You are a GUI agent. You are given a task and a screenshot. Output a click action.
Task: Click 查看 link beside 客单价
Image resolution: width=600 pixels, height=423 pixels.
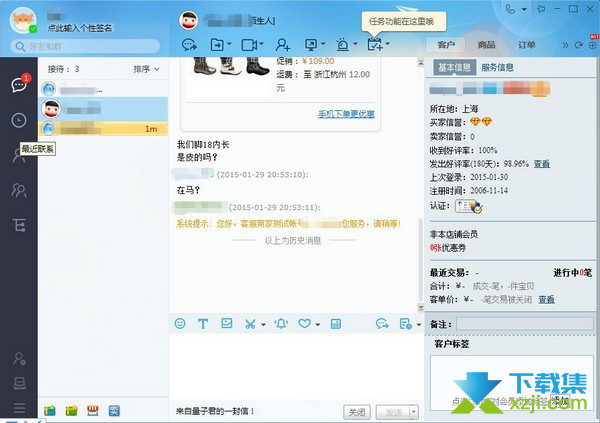pyautogui.click(x=546, y=299)
